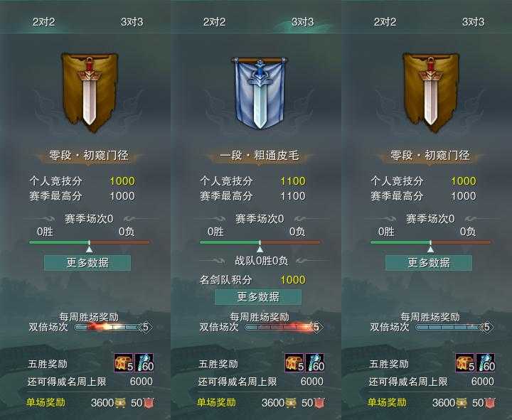Select the 2对2 tab in middle panel
Image resolution: width=512 pixels, height=420 pixels.
click(214, 22)
